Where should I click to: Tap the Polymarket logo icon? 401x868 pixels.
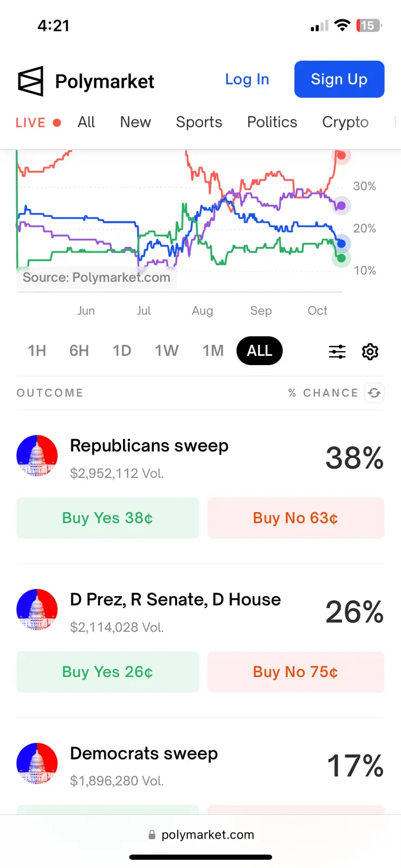click(30, 81)
